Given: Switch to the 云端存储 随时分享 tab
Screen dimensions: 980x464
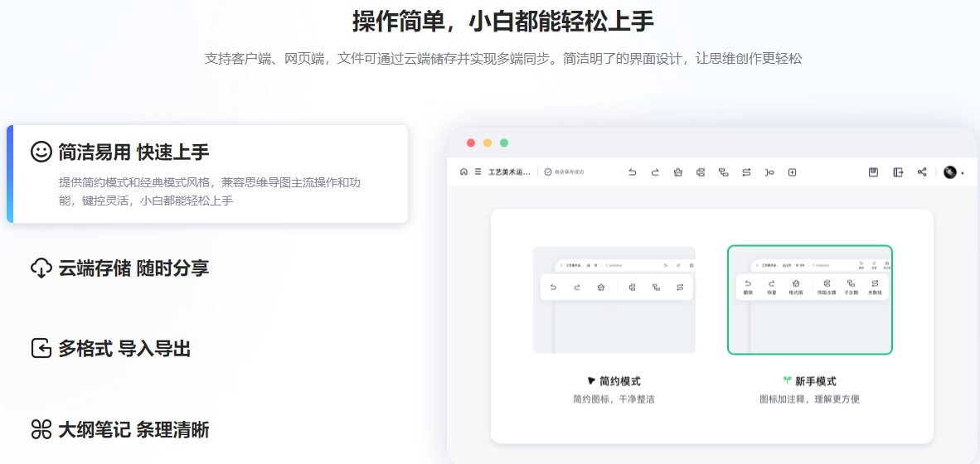Looking at the screenshot, I should point(133,268).
